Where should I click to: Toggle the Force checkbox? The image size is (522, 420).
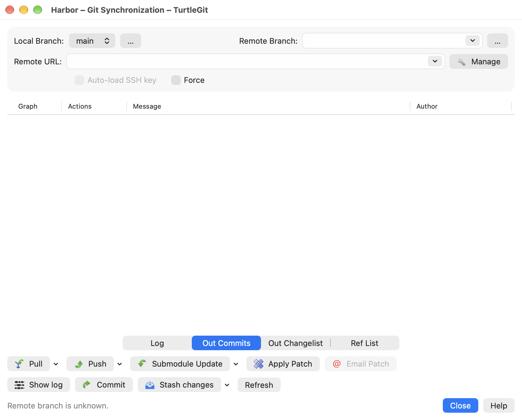point(176,80)
